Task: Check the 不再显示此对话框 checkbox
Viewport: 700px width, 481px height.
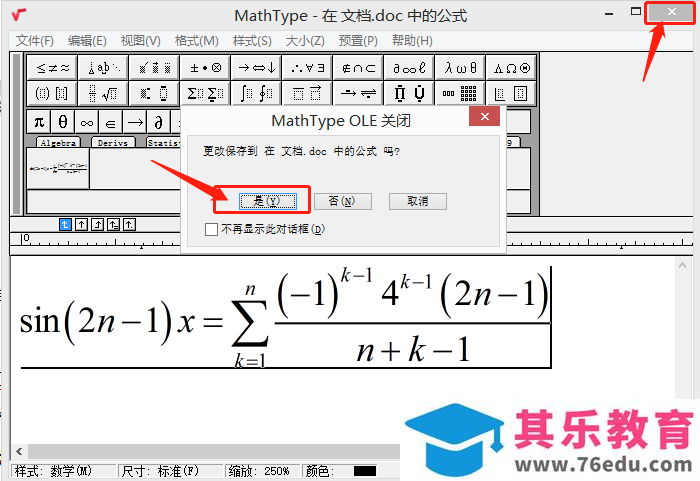Action: click(211, 230)
